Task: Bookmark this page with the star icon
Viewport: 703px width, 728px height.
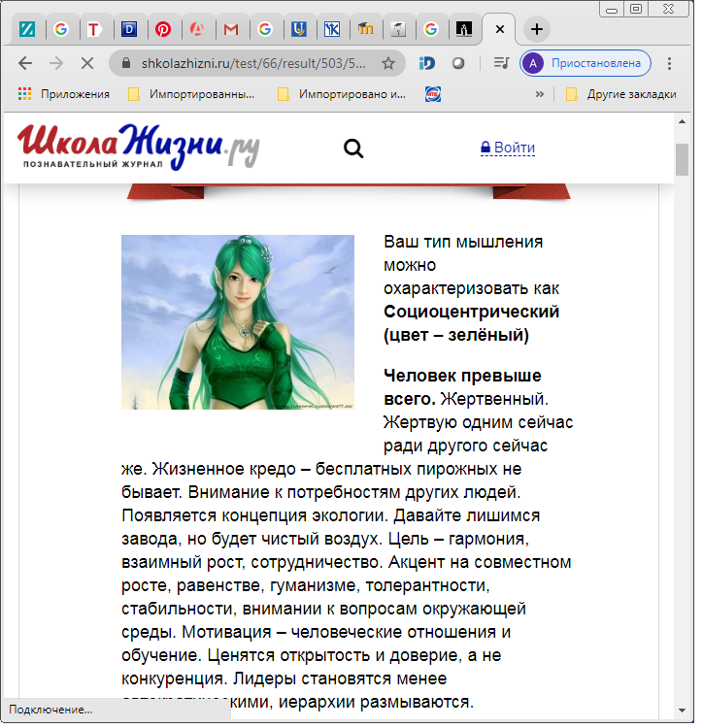Action: (388, 63)
